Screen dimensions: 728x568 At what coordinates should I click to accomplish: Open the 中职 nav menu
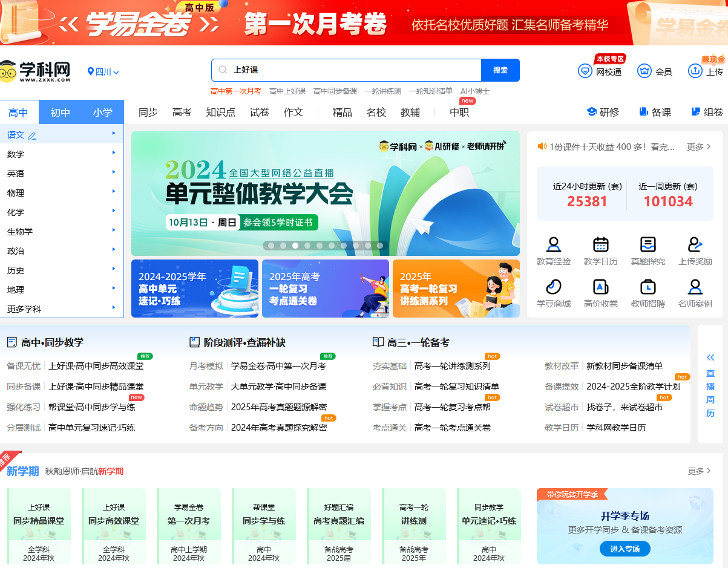pos(459,112)
